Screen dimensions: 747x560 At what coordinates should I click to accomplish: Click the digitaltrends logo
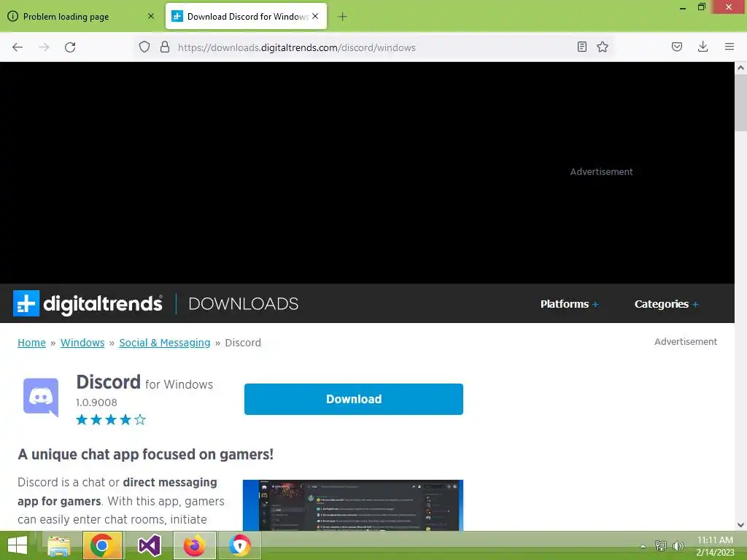pos(88,303)
